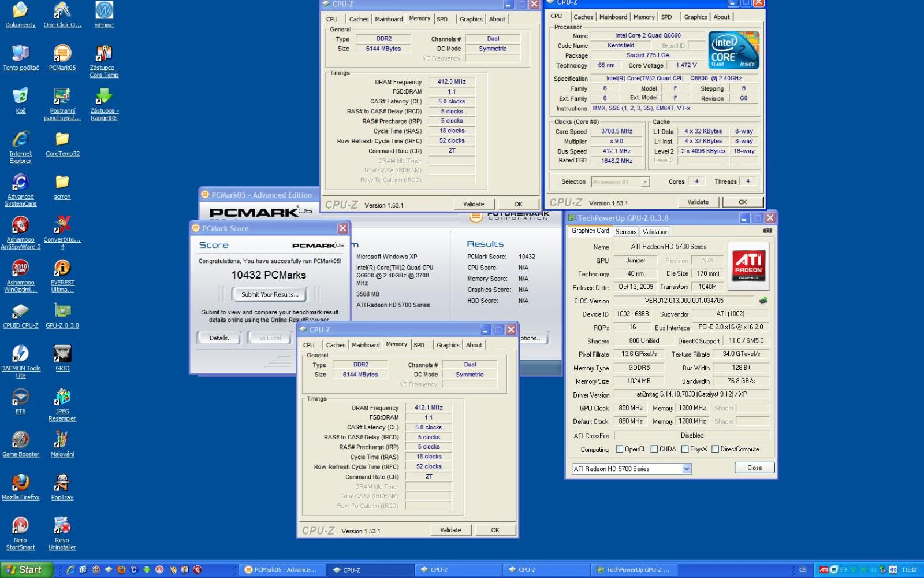This screenshot has height=578, width=924.
Task: Launch Mozilla Firefox from the desktop
Action: [21, 486]
